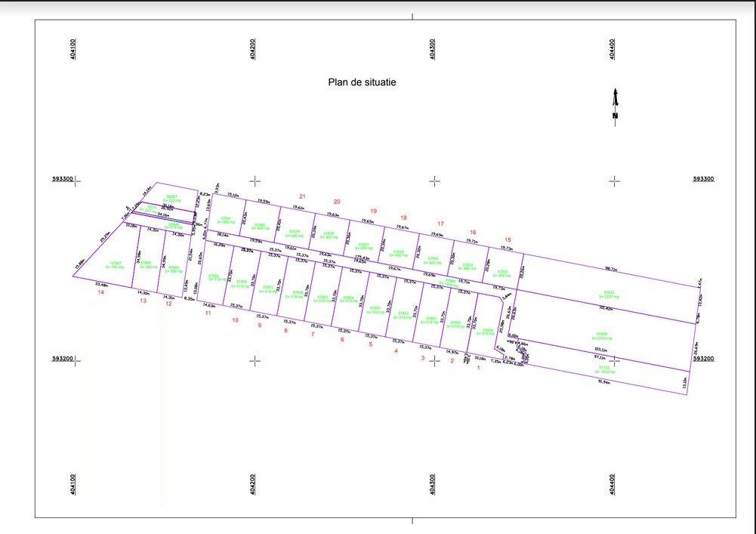The image size is (756, 534).
Task: Click the top 404100 coordinate label
Action: (73, 51)
